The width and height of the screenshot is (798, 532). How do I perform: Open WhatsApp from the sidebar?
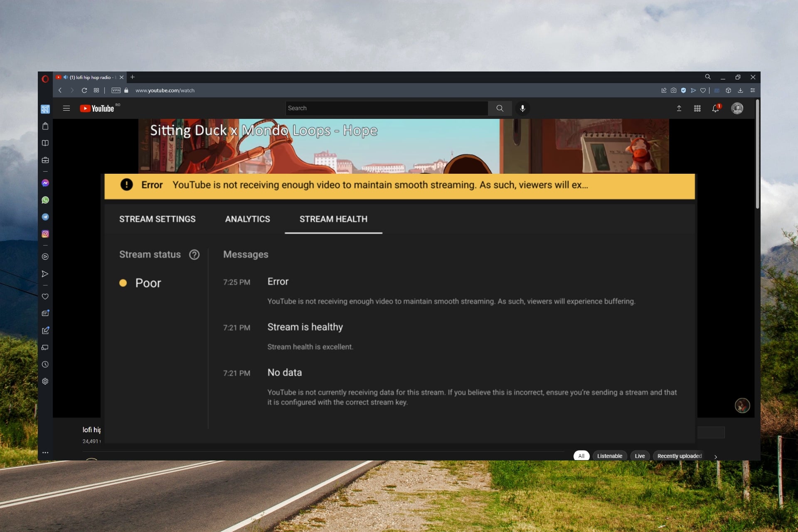coord(45,200)
